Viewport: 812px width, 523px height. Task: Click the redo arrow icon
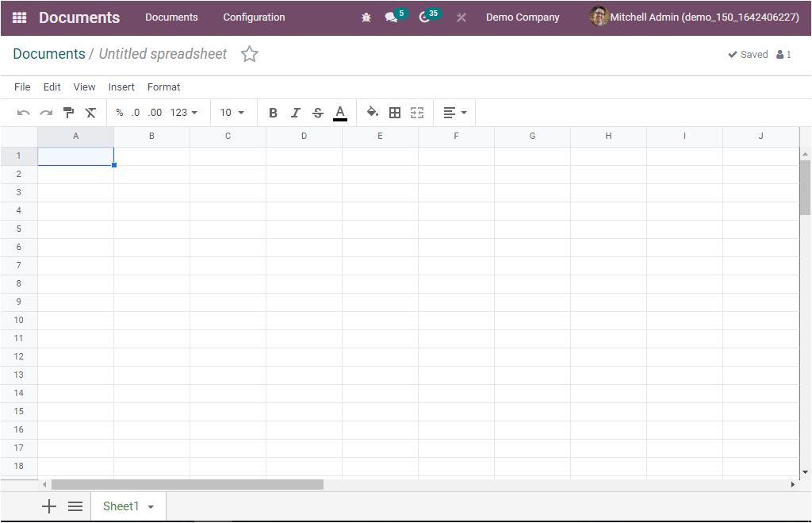pos(46,113)
